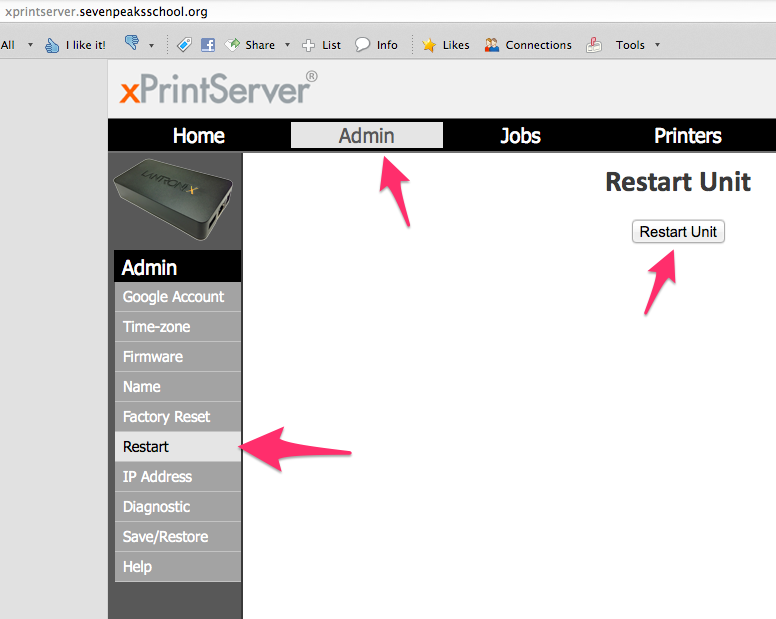
Task: Open Diagnostic page in sidebar
Action: (x=178, y=507)
